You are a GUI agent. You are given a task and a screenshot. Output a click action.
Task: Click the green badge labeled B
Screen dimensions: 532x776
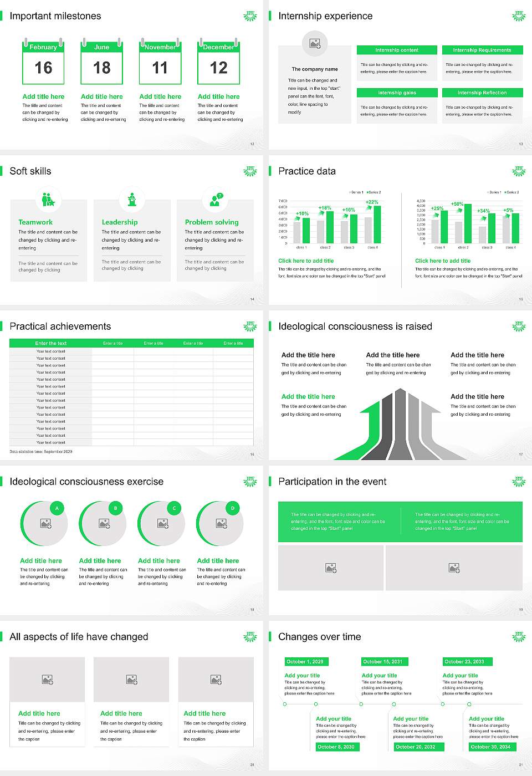pos(116,508)
